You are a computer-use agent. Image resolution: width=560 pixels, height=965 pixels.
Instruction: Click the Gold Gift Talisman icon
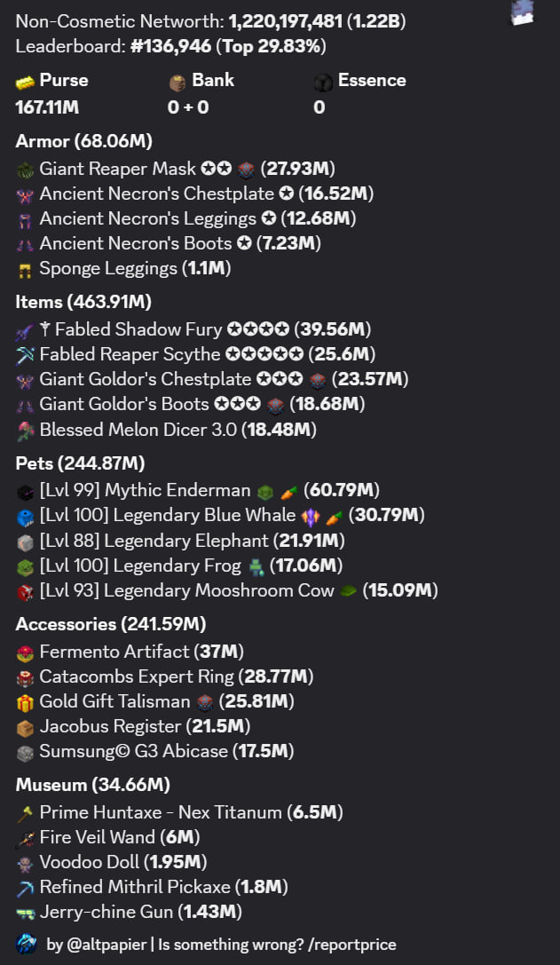(x=25, y=702)
